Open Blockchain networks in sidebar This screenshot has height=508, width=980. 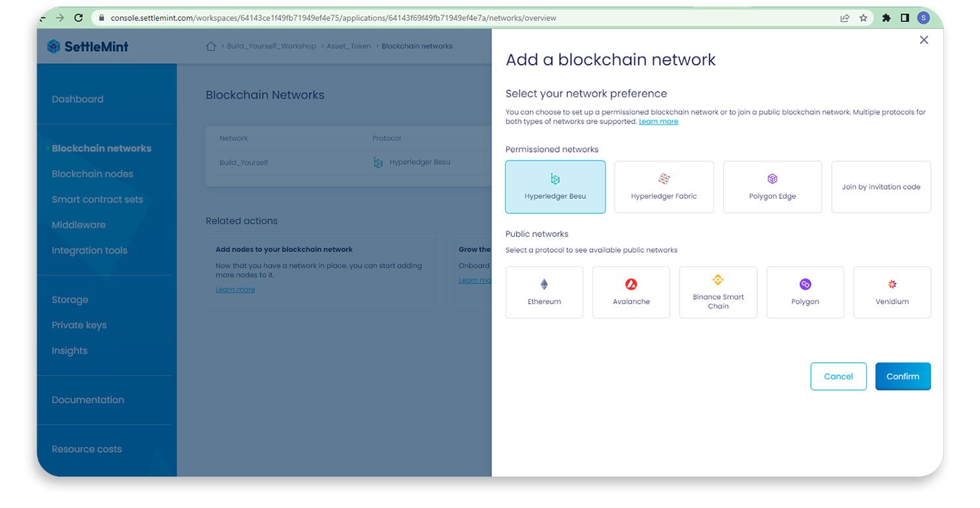(102, 148)
